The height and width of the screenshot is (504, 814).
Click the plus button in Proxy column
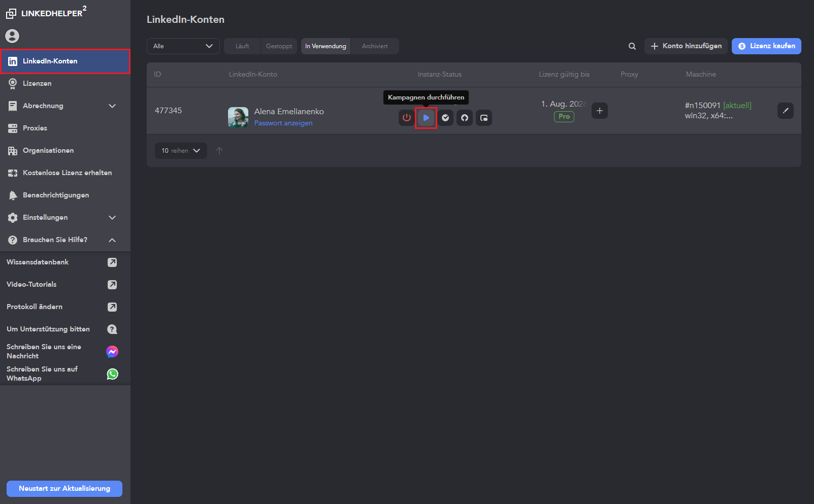(x=600, y=111)
